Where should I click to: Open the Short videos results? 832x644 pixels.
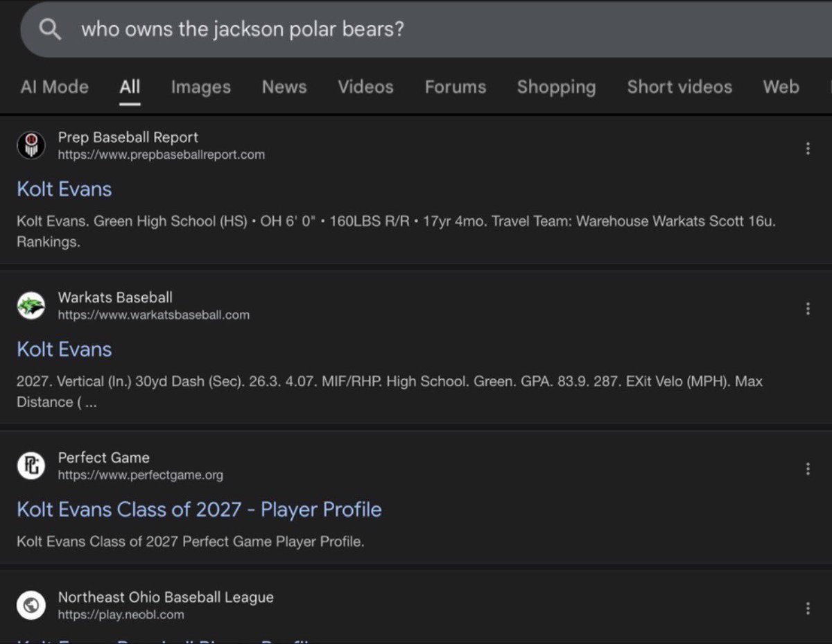[x=679, y=87]
